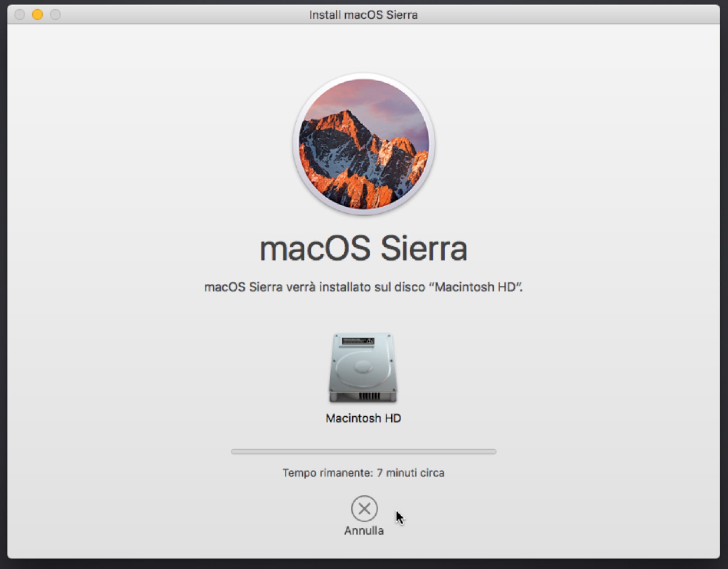This screenshot has height=569, width=728.
Task: Click the "Annulla" label text
Action: tap(364, 530)
